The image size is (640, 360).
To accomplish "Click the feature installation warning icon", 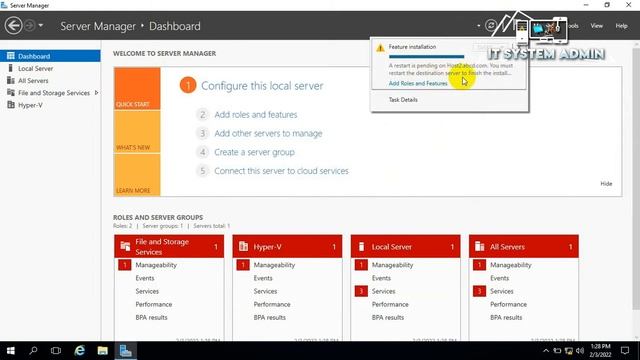I will pos(380,48).
